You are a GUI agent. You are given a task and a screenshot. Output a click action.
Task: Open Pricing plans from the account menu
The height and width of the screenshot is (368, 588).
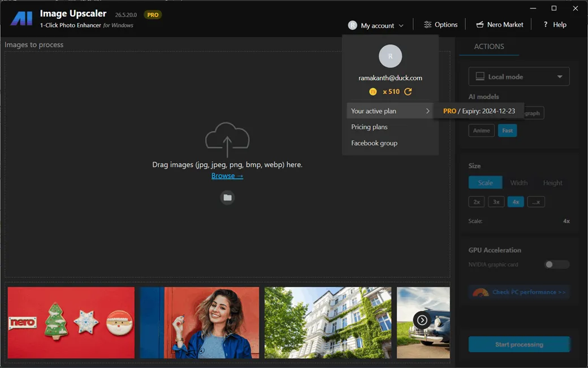[370, 127]
